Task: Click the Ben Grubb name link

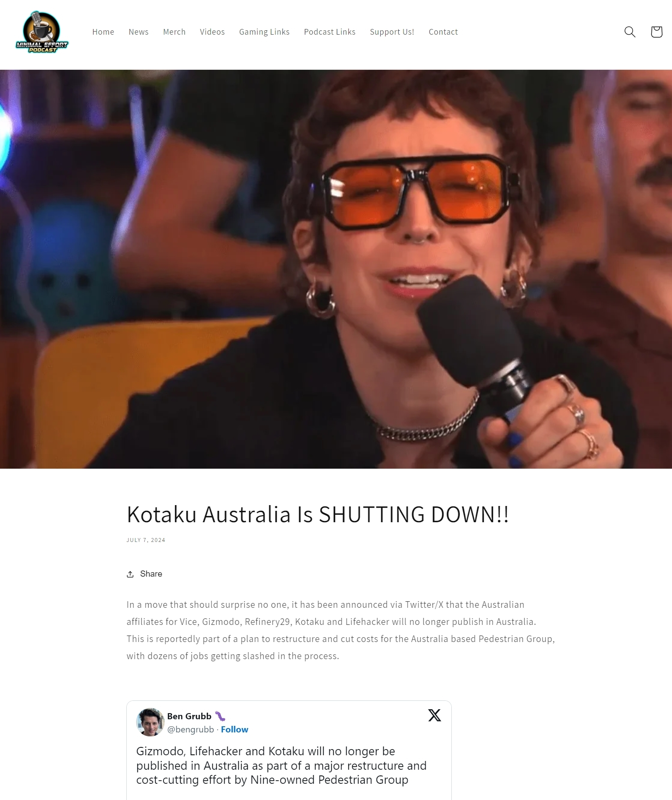Action: coord(189,716)
